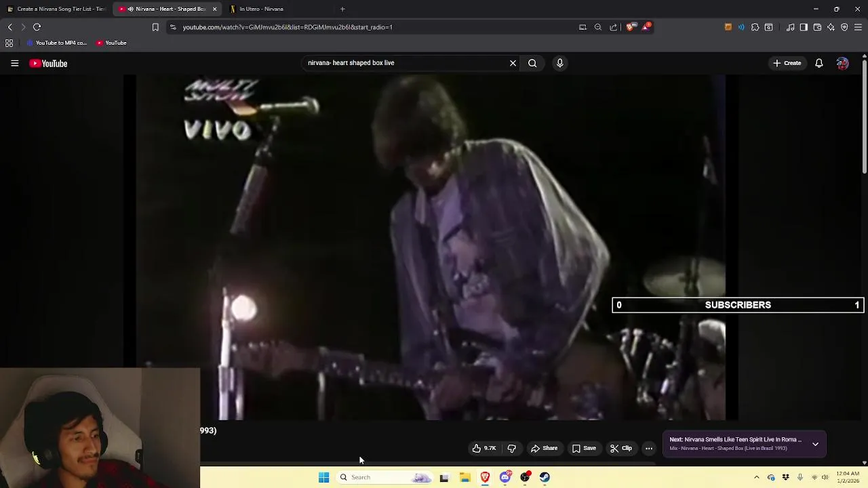Open File Explorer from the taskbar

click(x=465, y=477)
